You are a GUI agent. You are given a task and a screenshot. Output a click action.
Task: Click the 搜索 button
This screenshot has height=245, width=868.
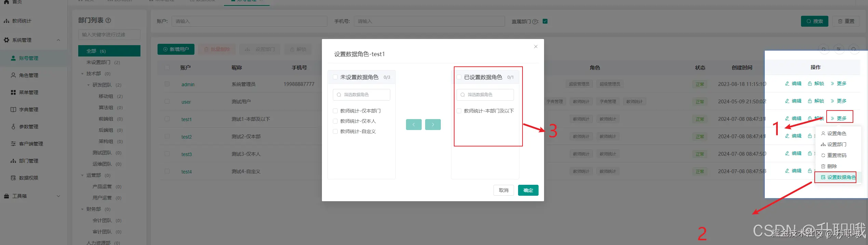(x=815, y=21)
